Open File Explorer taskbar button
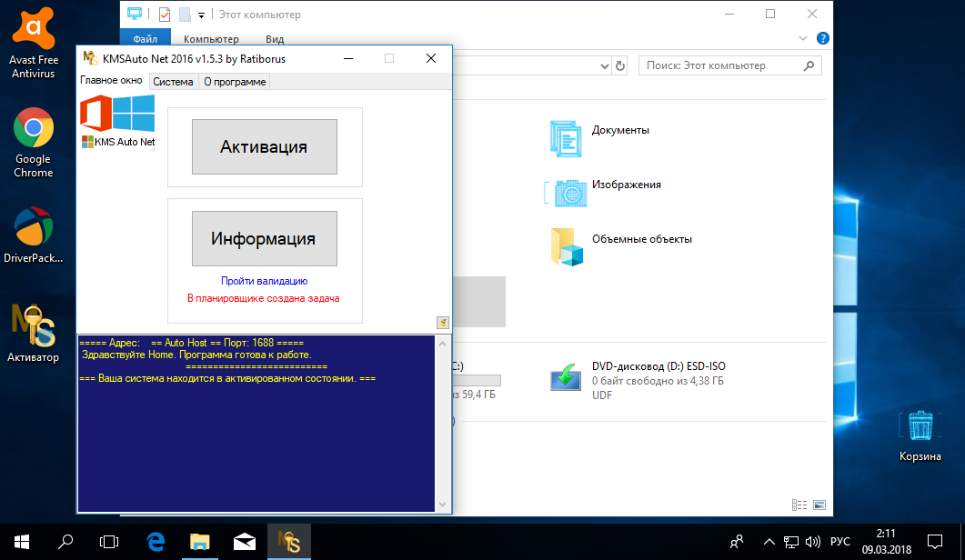The height and width of the screenshot is (560, 965). click(199, 542)
